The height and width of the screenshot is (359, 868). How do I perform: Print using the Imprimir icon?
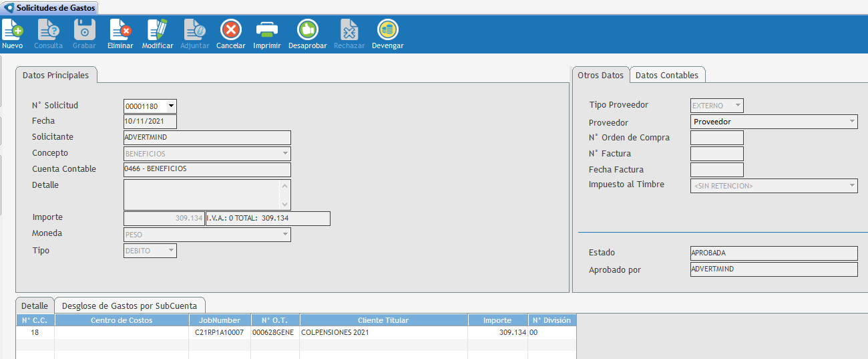pyautogui.click(x=267, y=30)
